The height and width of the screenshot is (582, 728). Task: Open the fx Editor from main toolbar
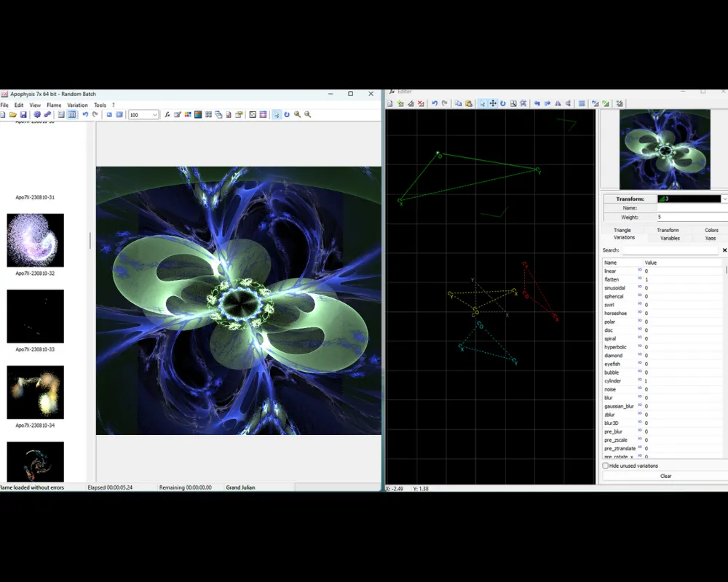point(167,115)
